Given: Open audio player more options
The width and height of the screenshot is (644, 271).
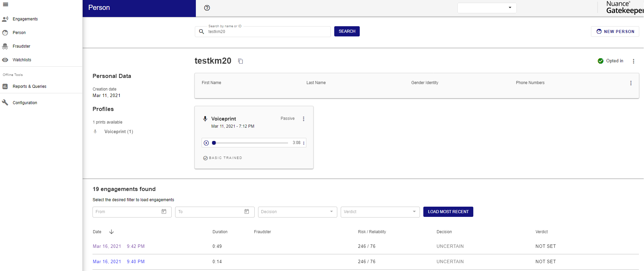Looking at the screenshot, I should [x=304, y=143].
